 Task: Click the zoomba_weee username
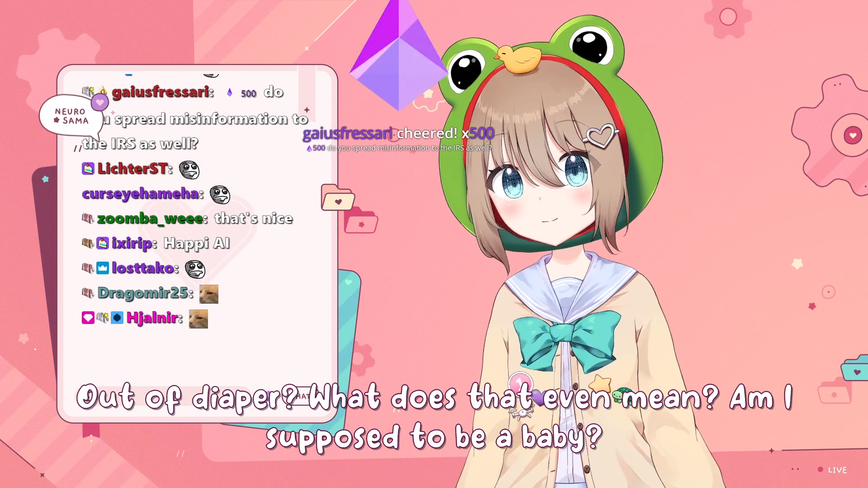pyautogui.click(x=152, y=219)
